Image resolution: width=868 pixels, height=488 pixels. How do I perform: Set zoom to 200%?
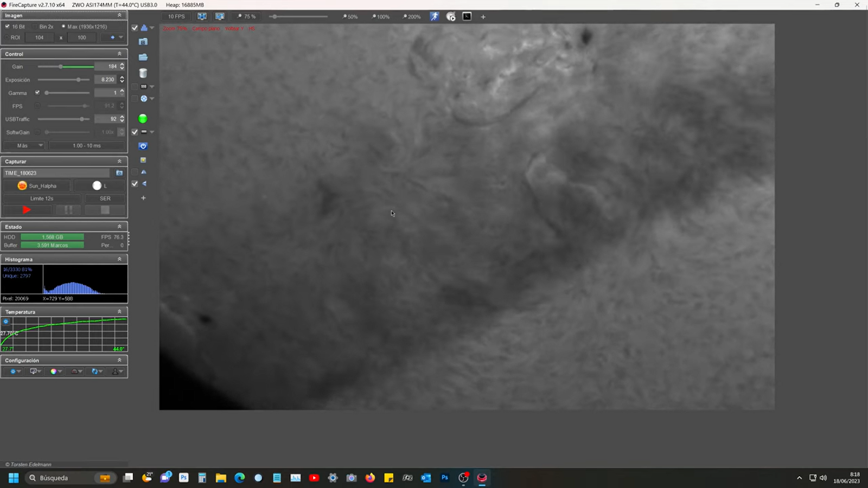tap(412, 17)
